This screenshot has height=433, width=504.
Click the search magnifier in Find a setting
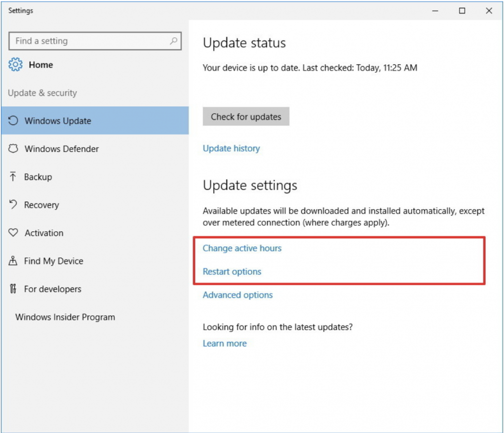[175, 41]
